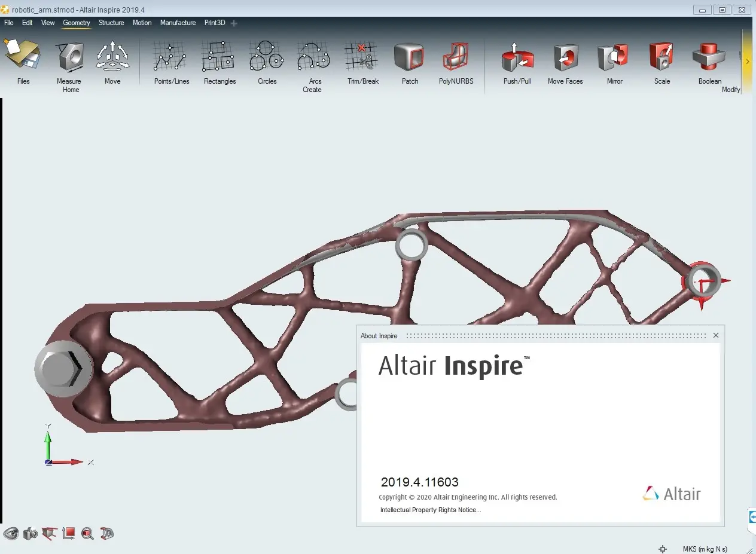Open the File menu
756x554 pixels.
[8, 23]
